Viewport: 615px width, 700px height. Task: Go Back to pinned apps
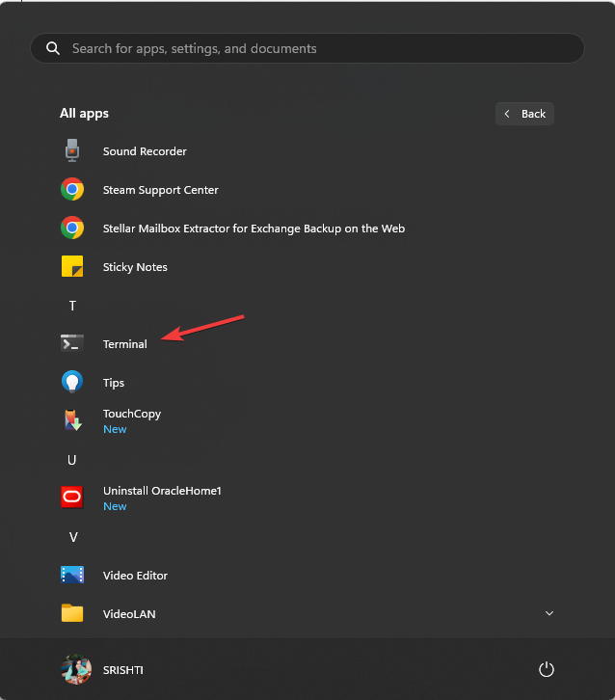click(524, 114)
